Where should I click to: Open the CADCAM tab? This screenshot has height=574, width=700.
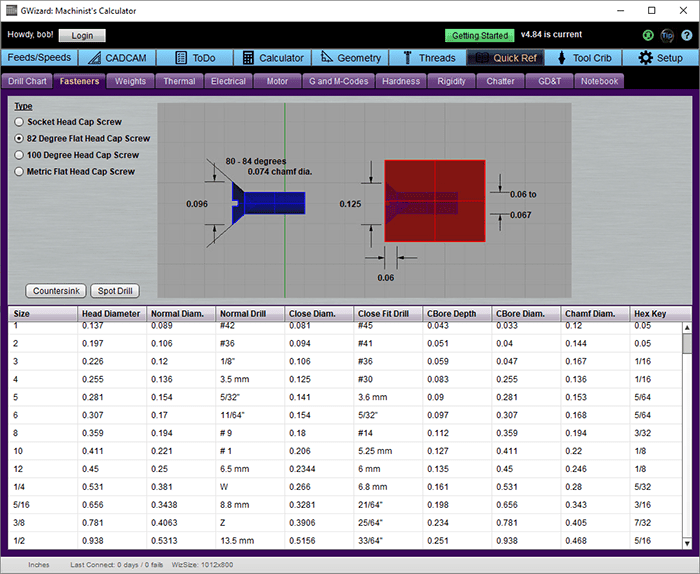point(117,58)
